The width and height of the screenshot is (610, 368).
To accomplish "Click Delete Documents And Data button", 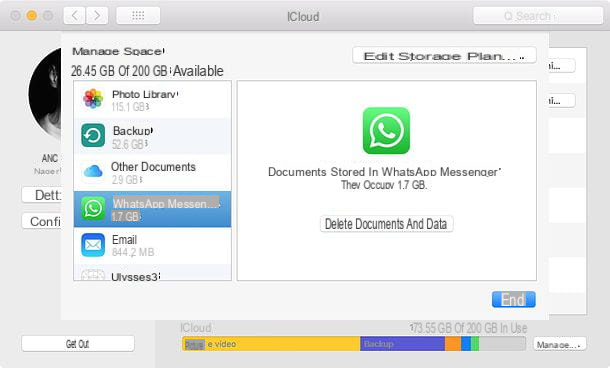I will pos(386,224).
